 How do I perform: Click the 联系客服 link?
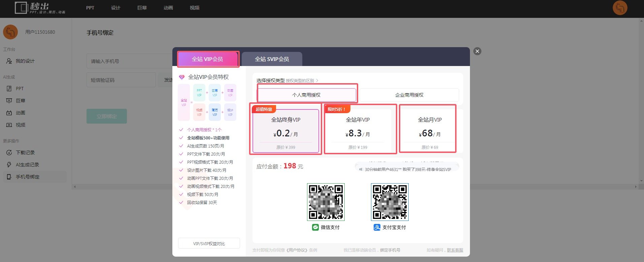coord(455,250)
